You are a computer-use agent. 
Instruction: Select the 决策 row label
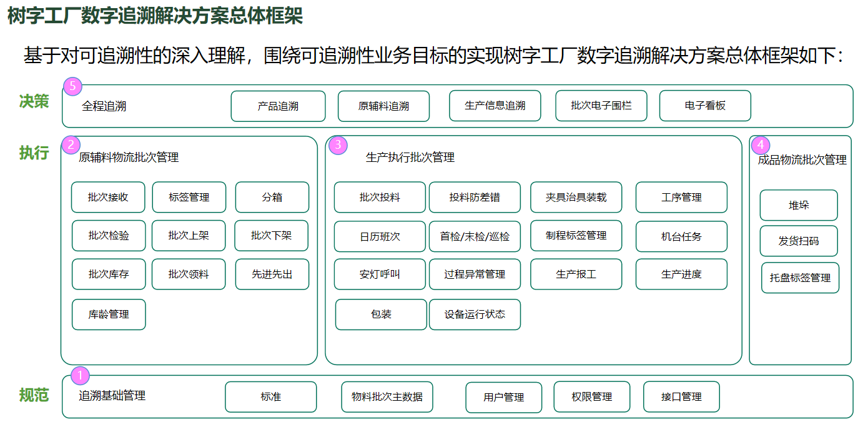(x=34, y=102)
